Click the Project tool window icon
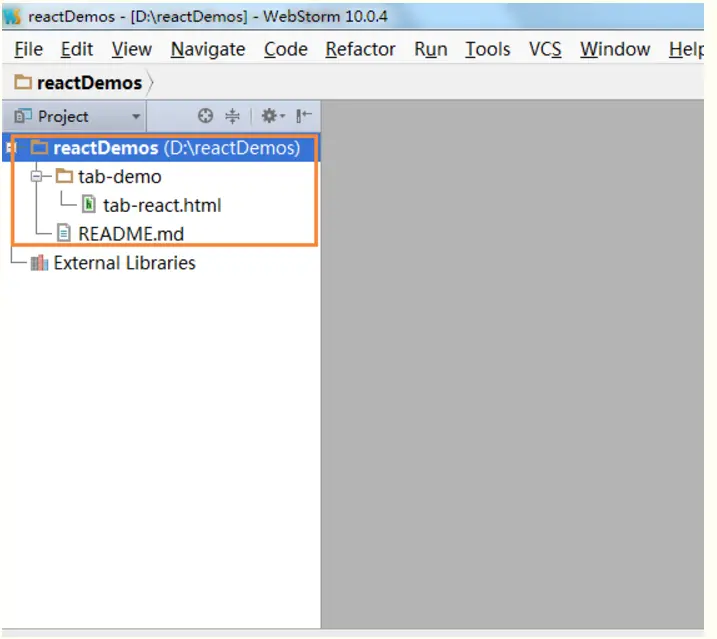The width and height of the screenshot is (717, 639). 23,116
